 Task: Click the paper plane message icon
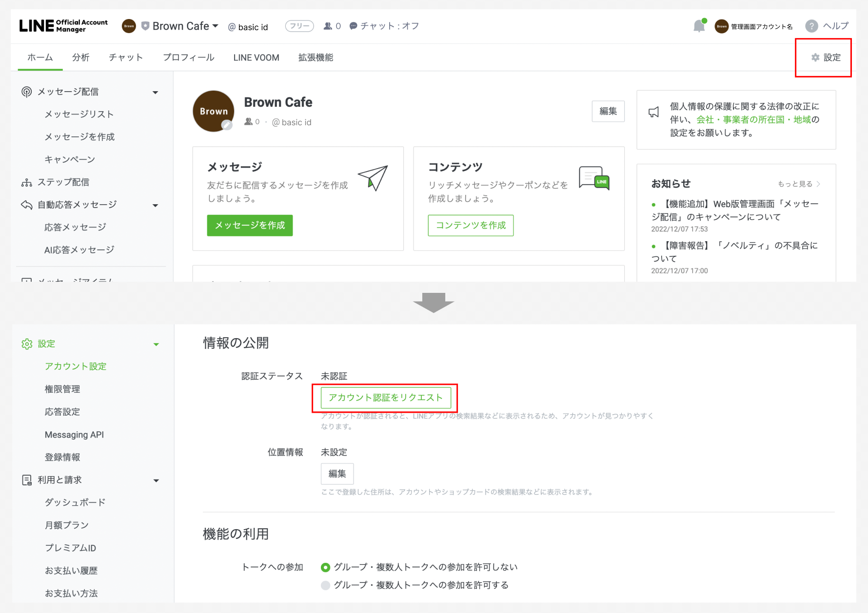pyautogui.click(x=373, y=178)
